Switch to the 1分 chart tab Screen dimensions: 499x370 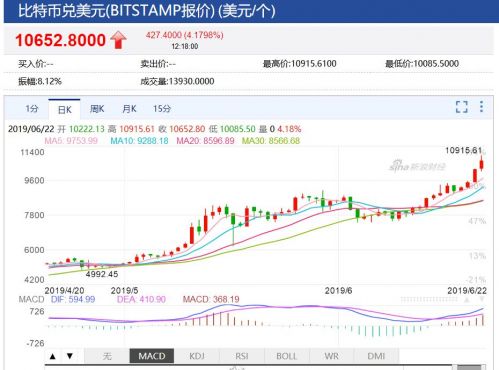click(32, 109)
